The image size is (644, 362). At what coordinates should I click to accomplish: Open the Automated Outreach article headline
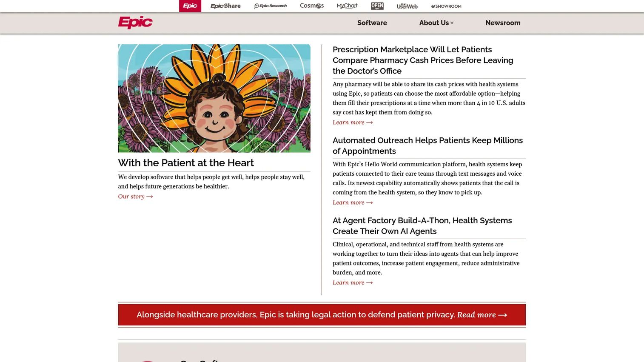[x=427, y=146]
